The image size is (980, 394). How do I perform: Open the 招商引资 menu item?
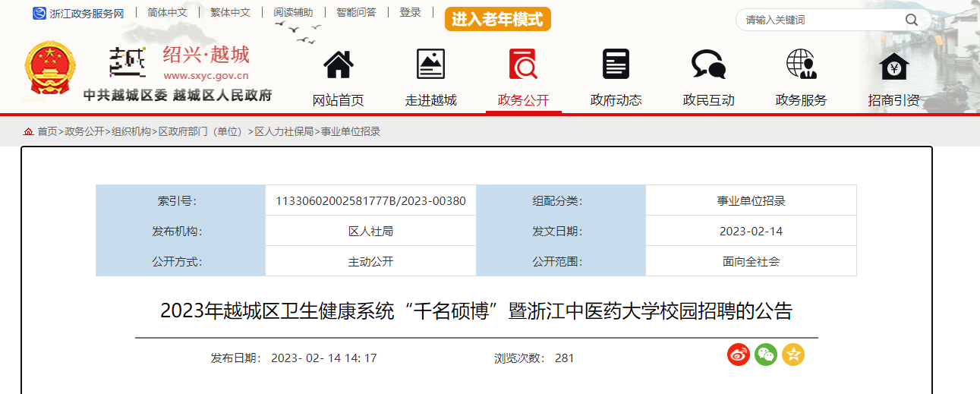pyautogui.click(x=894, y=100)
